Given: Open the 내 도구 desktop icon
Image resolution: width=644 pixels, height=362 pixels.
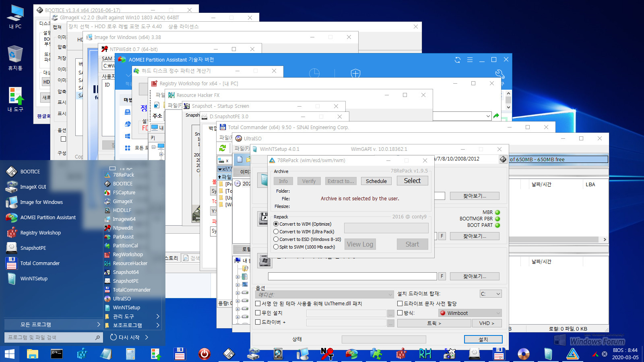Looking at the screenshot, I should tap(15, 99).
